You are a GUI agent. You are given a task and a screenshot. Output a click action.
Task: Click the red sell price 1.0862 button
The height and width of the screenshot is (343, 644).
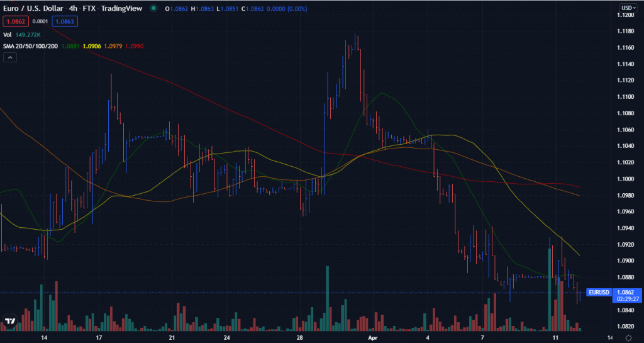(16, 21)
